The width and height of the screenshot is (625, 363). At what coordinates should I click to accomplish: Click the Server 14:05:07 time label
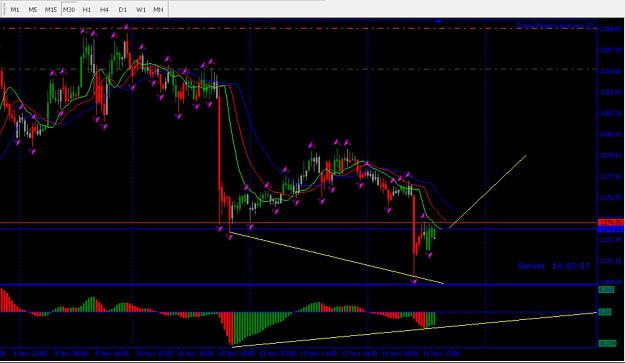[554, 266]
